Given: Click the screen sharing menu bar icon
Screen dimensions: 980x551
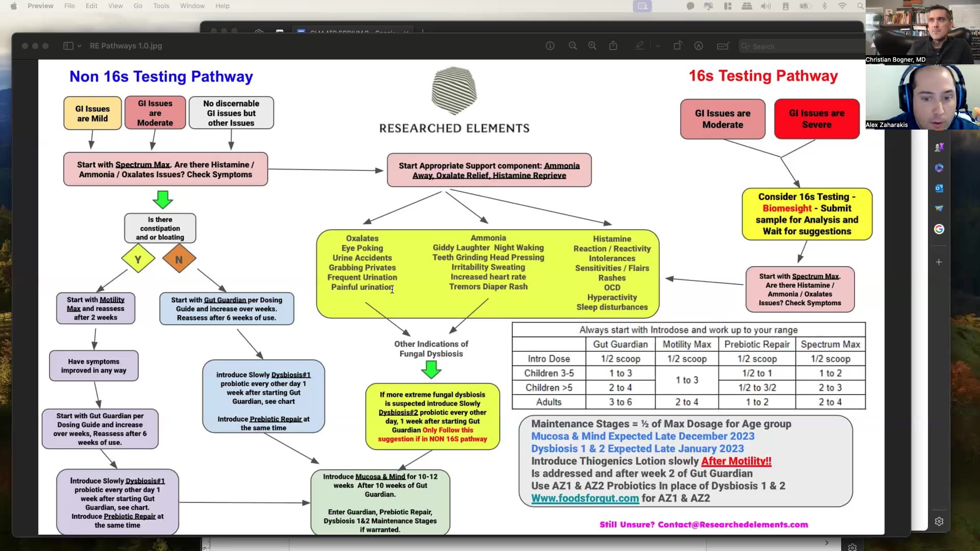Looking at the screenshot, I should (x=642, y=6).
